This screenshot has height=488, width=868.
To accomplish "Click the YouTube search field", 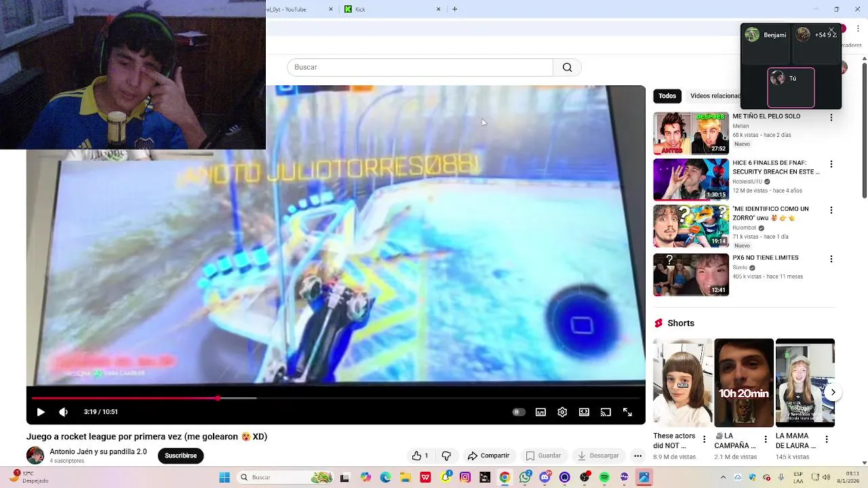I will tap(420, 67).
